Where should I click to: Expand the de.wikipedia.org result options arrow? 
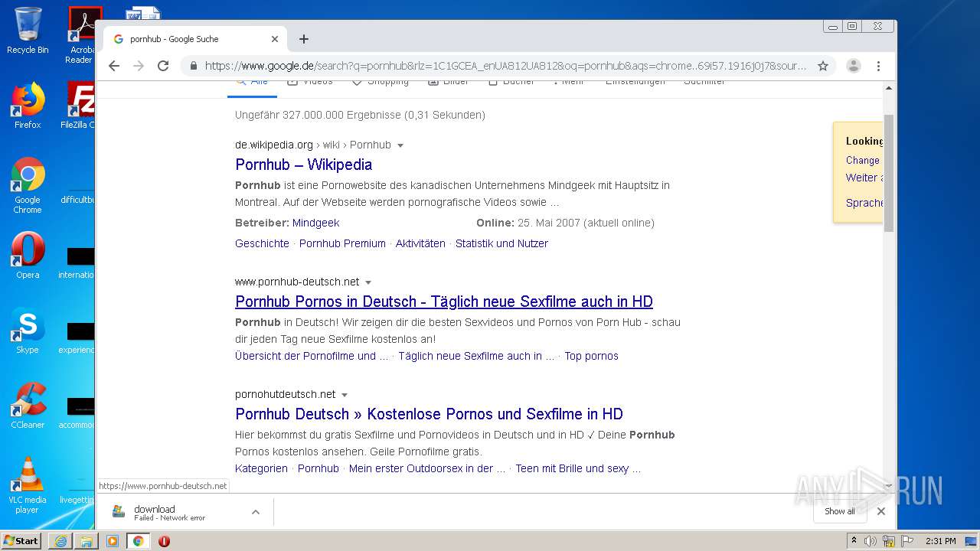click(x=400, y=145)
